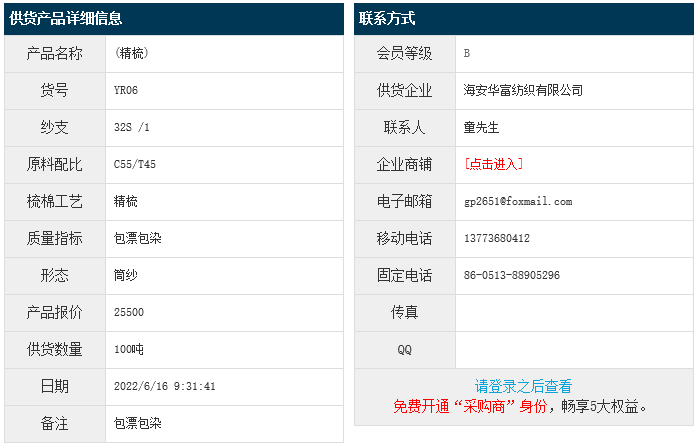Click the landline number 86-0513-88905296
The width and height of the screenshot is (698, 448).
[512, 275]
